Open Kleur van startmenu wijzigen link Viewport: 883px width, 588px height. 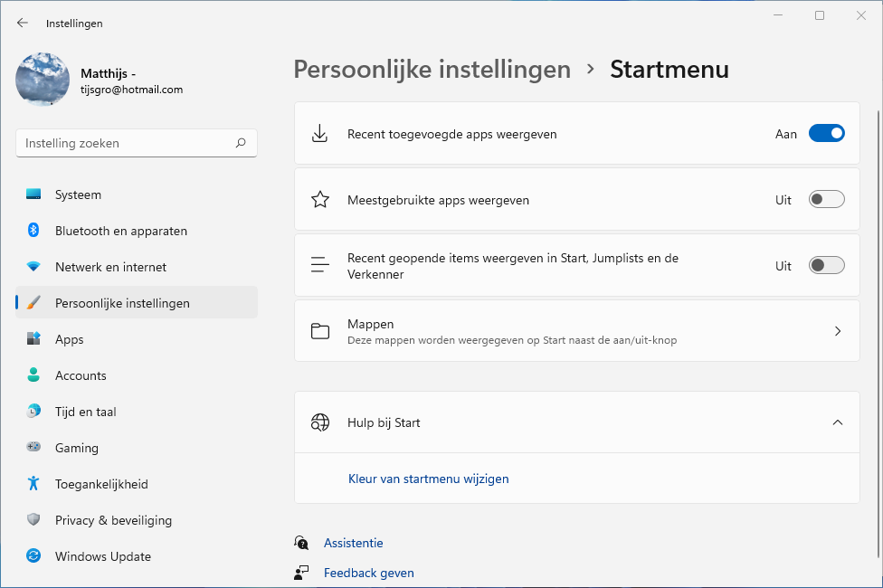coord(429,479)
